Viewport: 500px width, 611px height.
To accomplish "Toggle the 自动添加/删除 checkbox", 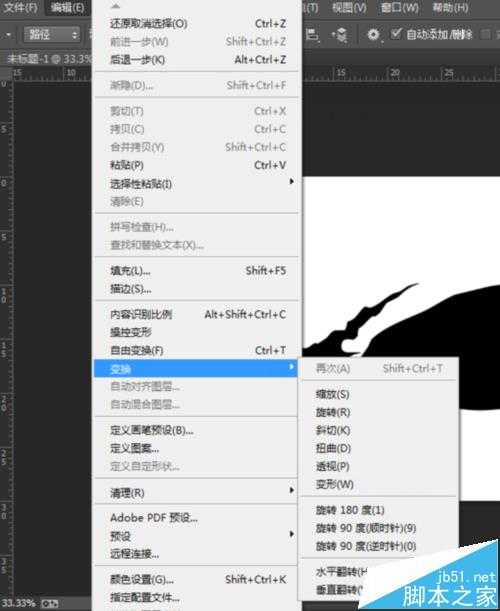I will (x=396, y=34).
